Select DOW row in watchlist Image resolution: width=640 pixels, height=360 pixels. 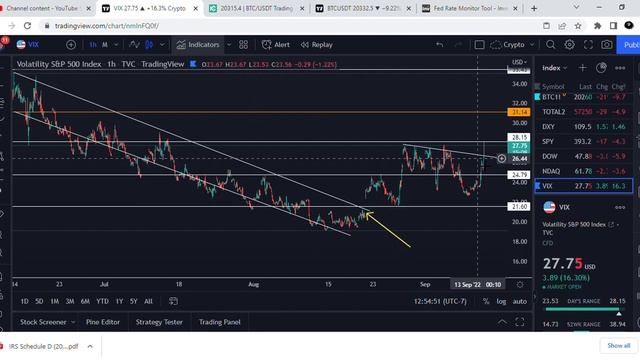click(584, 156)
